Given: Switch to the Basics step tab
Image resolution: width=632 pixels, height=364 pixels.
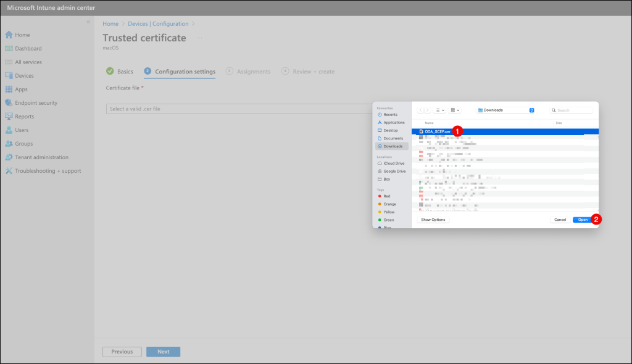Looking at the screenshot, I should [x=120, y=72].
